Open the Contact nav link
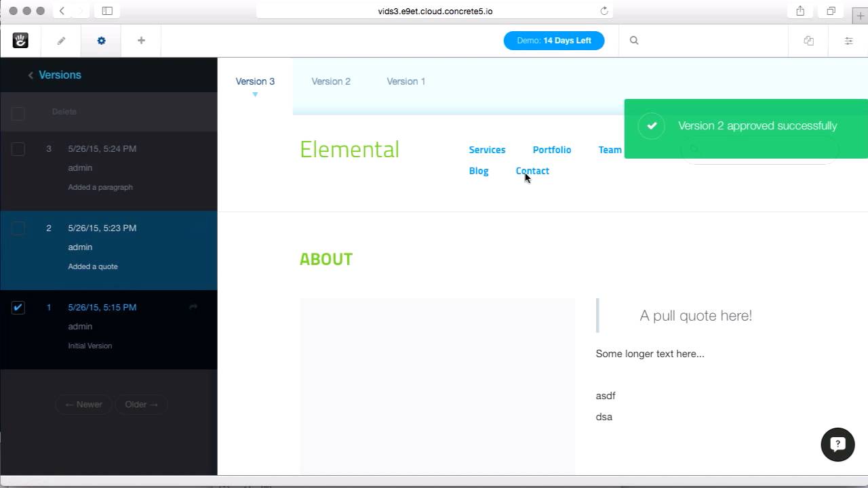Viewport: 868px width, 488px height. tap(532, 171)
